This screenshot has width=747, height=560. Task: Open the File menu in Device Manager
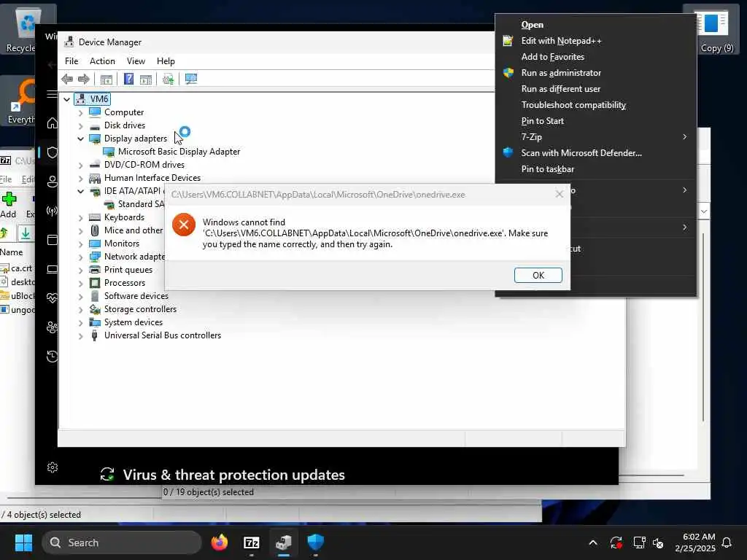71,61
